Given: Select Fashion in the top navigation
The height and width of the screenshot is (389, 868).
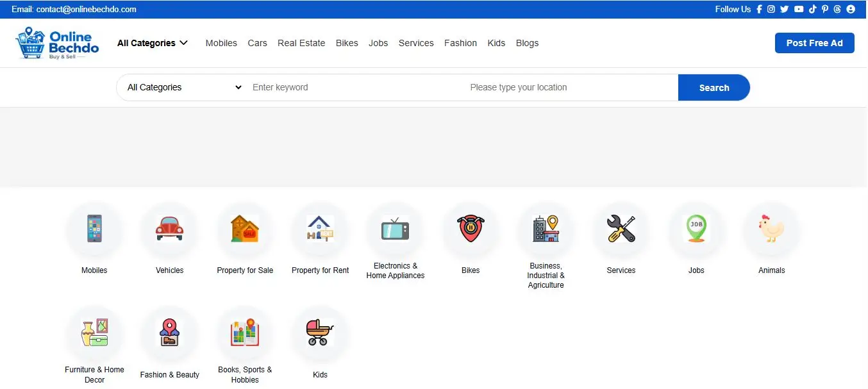Looking at the screenshot, I should [x=460, y=43].
